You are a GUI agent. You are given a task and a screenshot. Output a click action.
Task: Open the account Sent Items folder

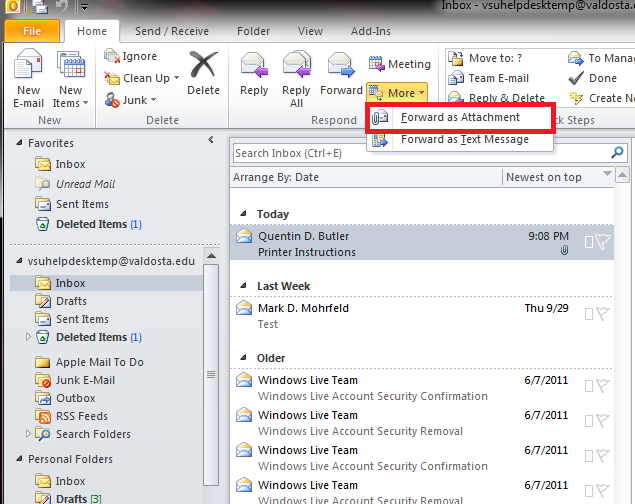(72, 319)
